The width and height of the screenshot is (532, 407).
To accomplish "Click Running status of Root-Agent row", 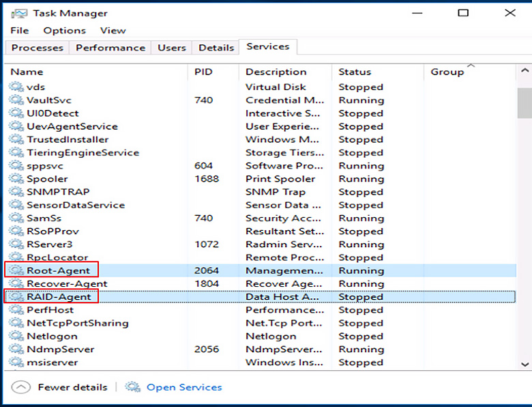I will click(x=361, y=271).
